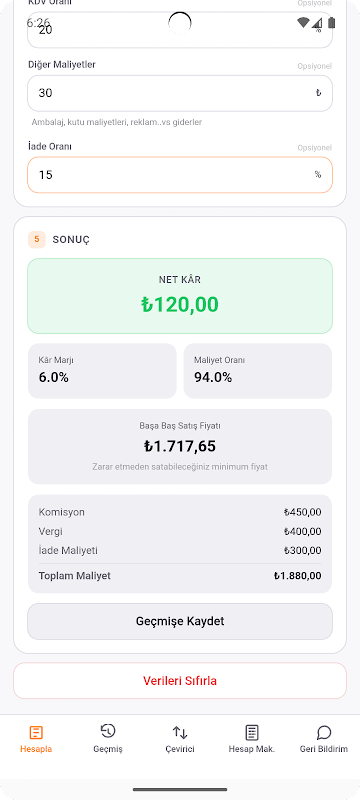This screenshot has width=360, height=800.
Task: Open the Hesapla calculator tab icon
Action: (x=36, y=733)
